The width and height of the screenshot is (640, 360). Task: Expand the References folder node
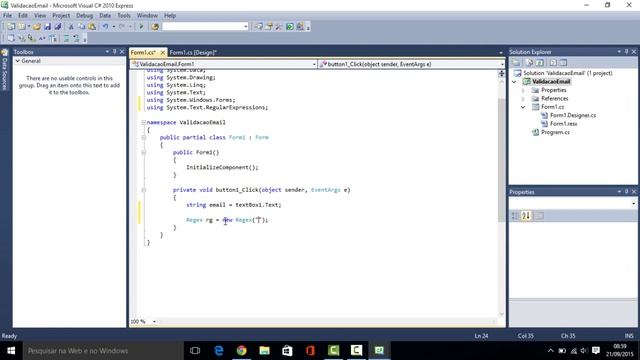[523, 99]
